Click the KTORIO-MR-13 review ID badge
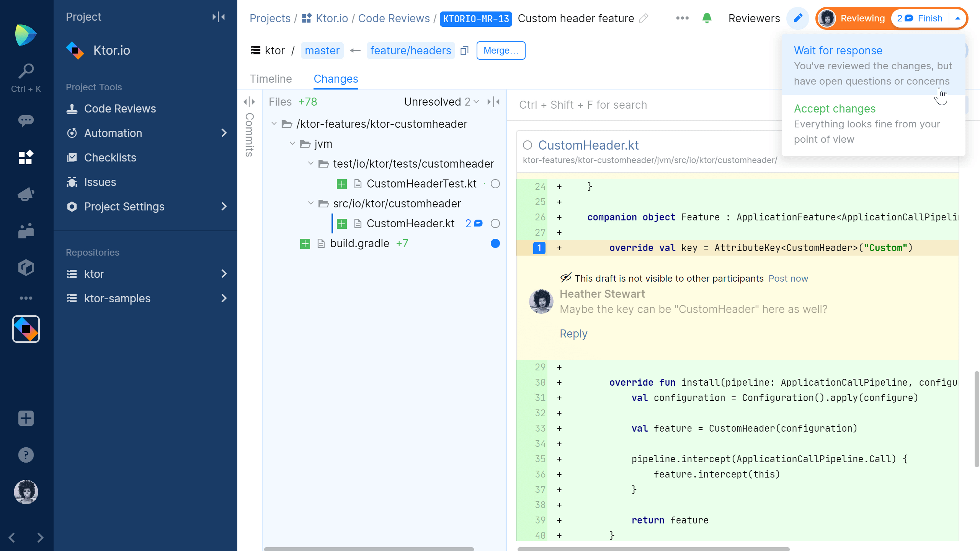 point(476,19)
